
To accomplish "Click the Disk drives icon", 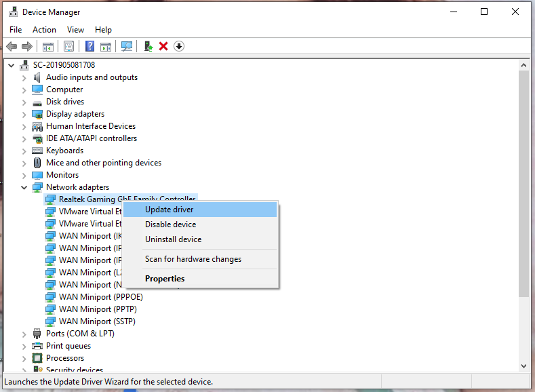I will click(37, 102).
